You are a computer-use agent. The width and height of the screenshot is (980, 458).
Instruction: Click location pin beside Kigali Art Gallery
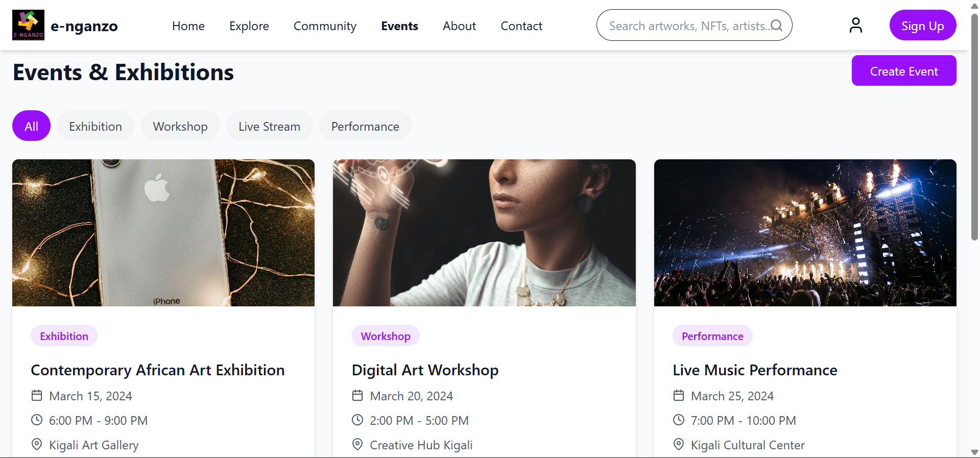pos(37,444)
